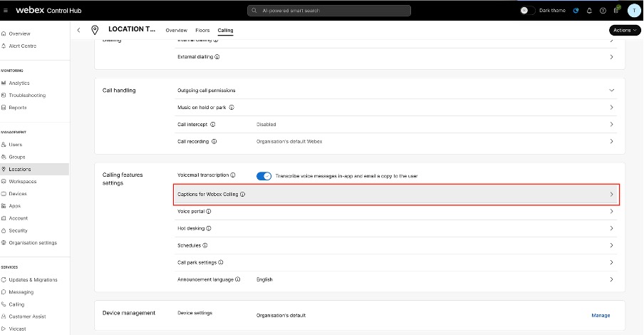The width and height of the screenshot is (644, 335).
Task: Open the Actions dropdown menu
Action: pyautogui.click(x=625, y=30)
